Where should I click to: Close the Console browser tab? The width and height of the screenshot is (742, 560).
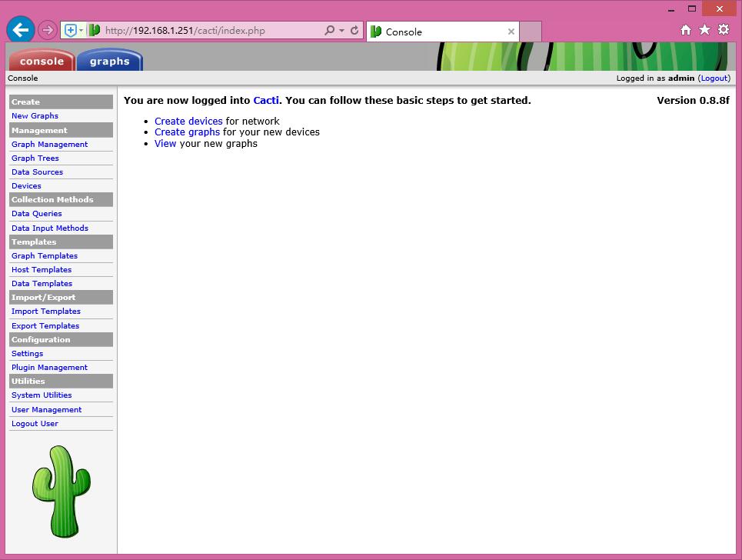[511, 32]
